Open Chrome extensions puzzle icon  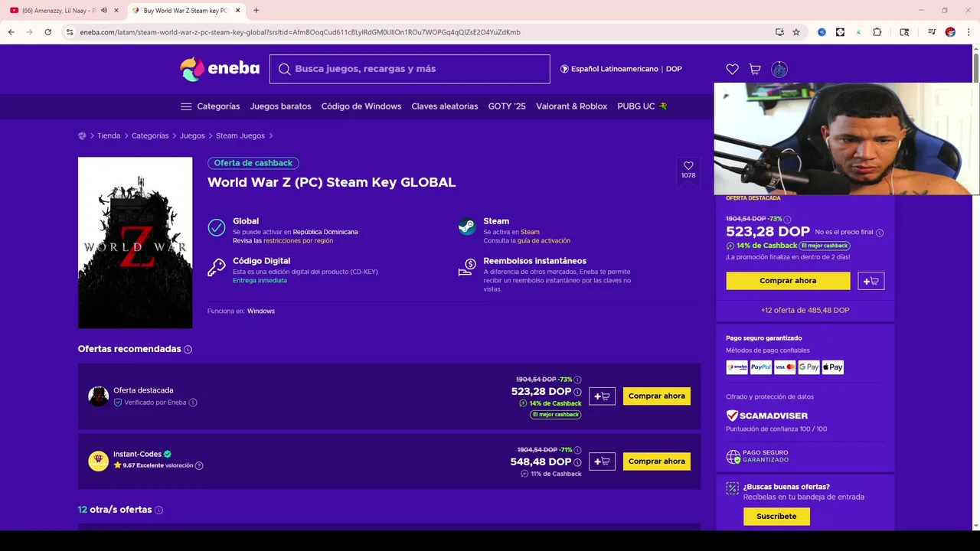point(877,32)
